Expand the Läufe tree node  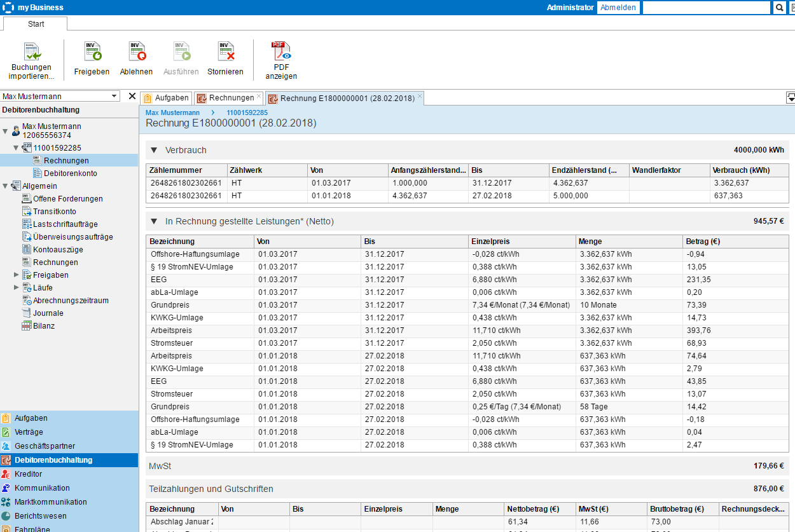17,288
